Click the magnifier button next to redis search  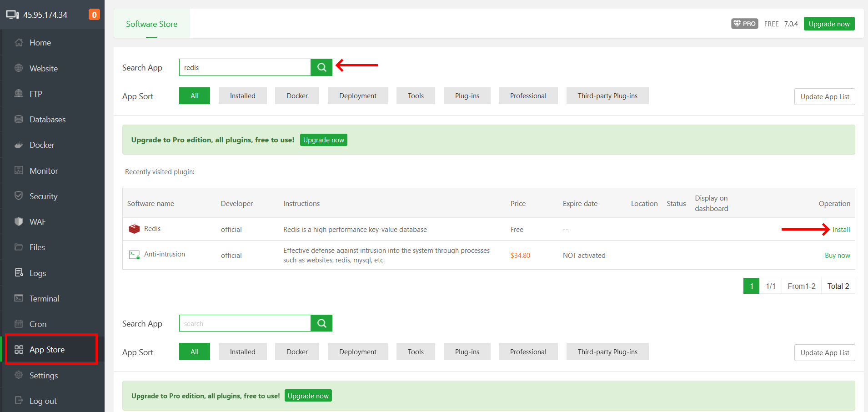click(321, 67)
